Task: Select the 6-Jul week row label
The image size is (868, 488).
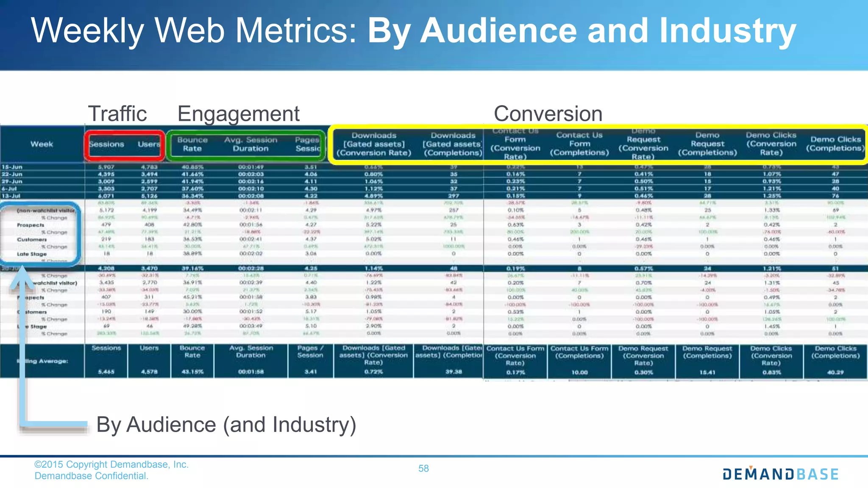Action: point(9,189)
